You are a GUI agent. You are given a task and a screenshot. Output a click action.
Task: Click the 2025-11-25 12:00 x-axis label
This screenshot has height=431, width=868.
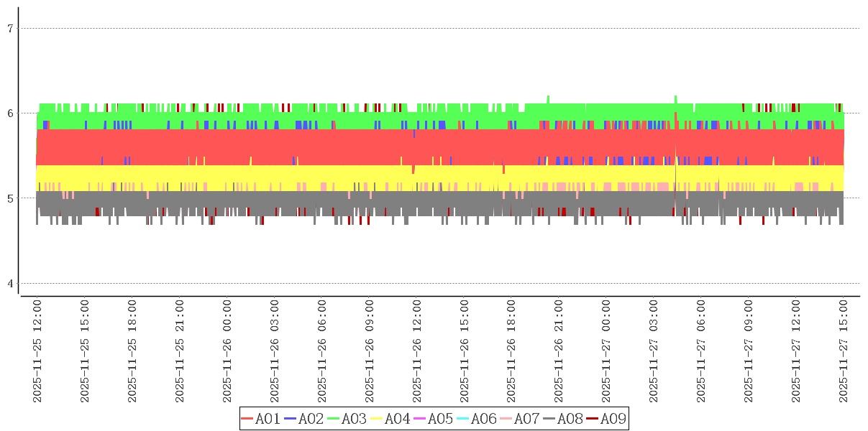click(x=37, y=351)
